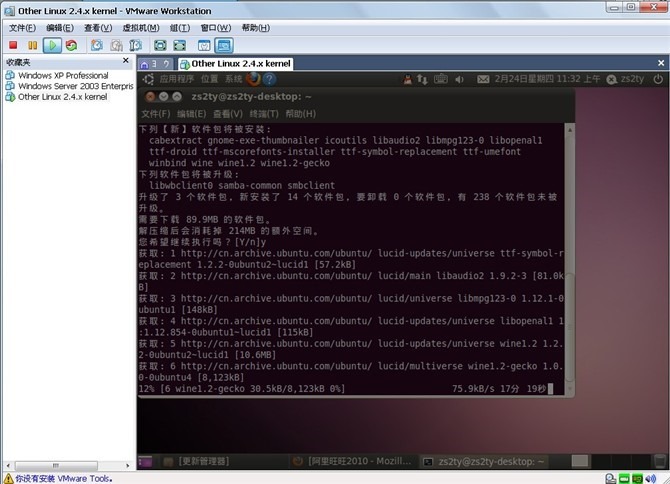
Task: Open the Ubuntu volume indicator
Action: pos(459,79)
